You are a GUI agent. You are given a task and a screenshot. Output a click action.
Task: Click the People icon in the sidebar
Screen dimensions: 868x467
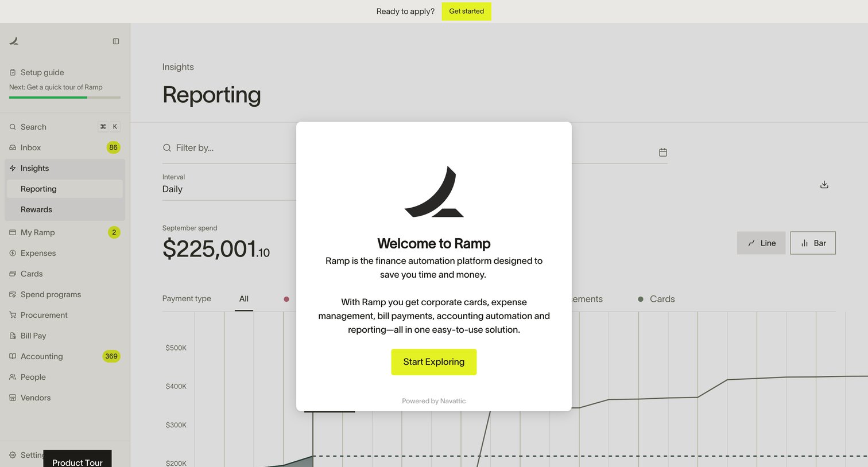(x=13, y=377)
